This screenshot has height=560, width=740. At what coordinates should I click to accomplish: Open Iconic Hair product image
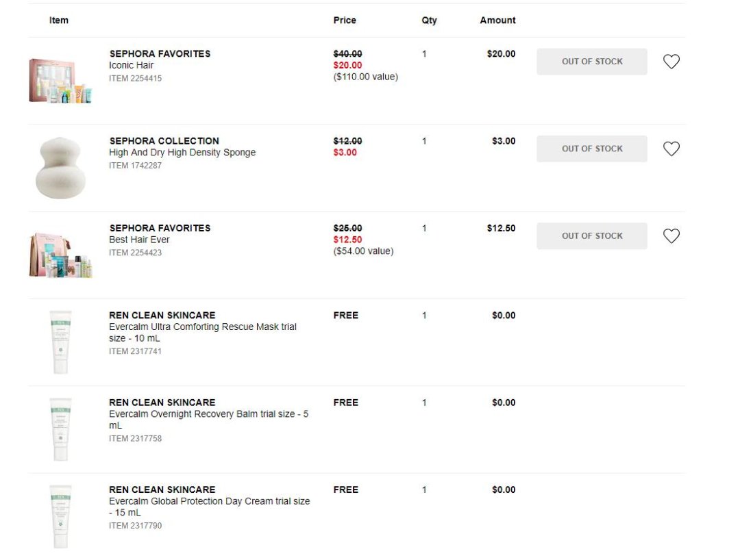[x=60, y=81]
